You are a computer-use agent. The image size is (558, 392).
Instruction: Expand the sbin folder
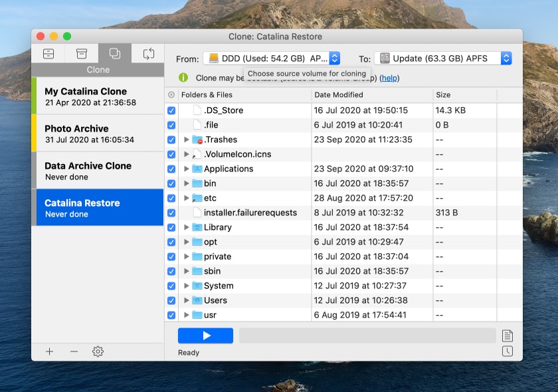186,271
